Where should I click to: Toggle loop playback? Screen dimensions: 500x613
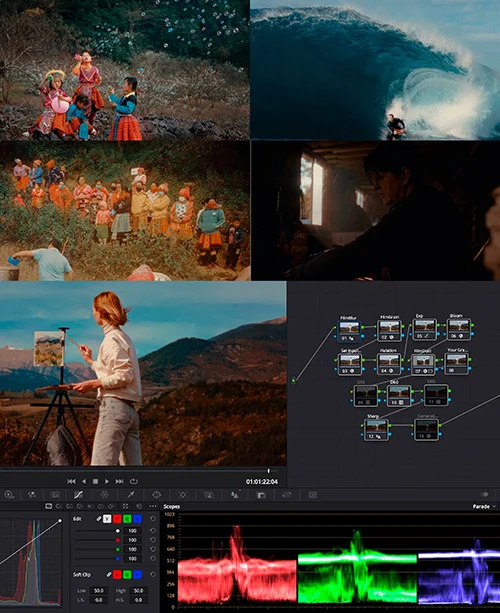pyautogui.click(x=134, y=481)
